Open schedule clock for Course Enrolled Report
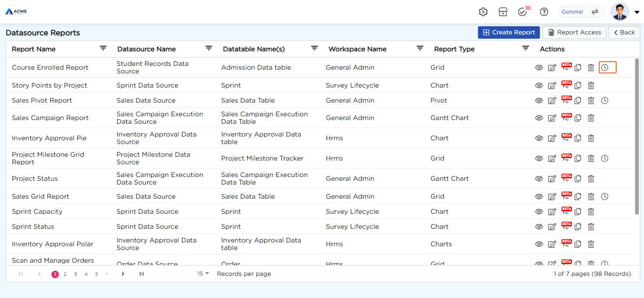 point(605,67)
